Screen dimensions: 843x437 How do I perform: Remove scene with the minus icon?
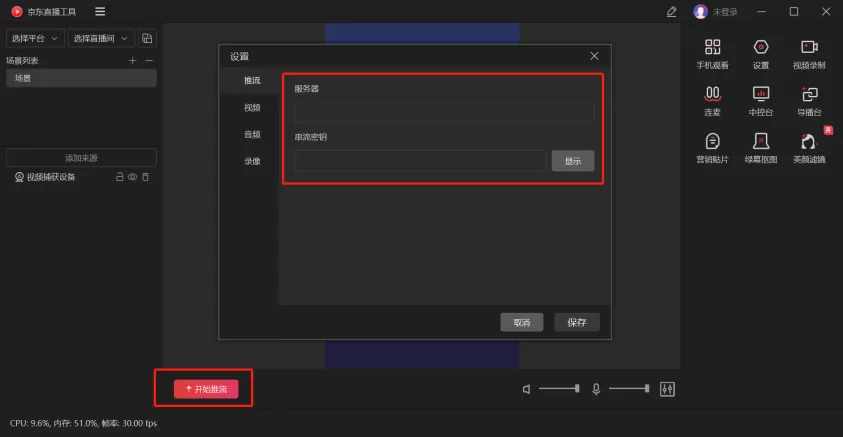(x=149, y=61)
